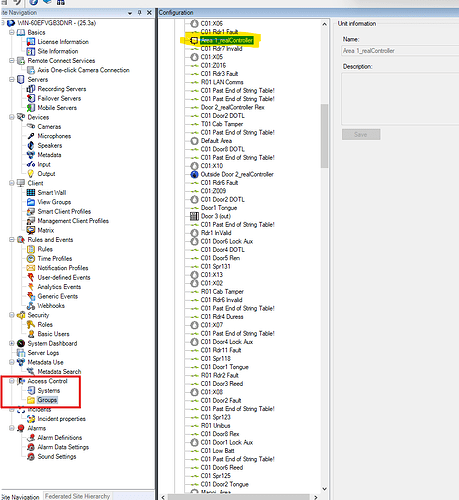Select Area 1_realController in configuration list
Image resolution: width=459 pixels, height=500 pixels.
point(227,41)
